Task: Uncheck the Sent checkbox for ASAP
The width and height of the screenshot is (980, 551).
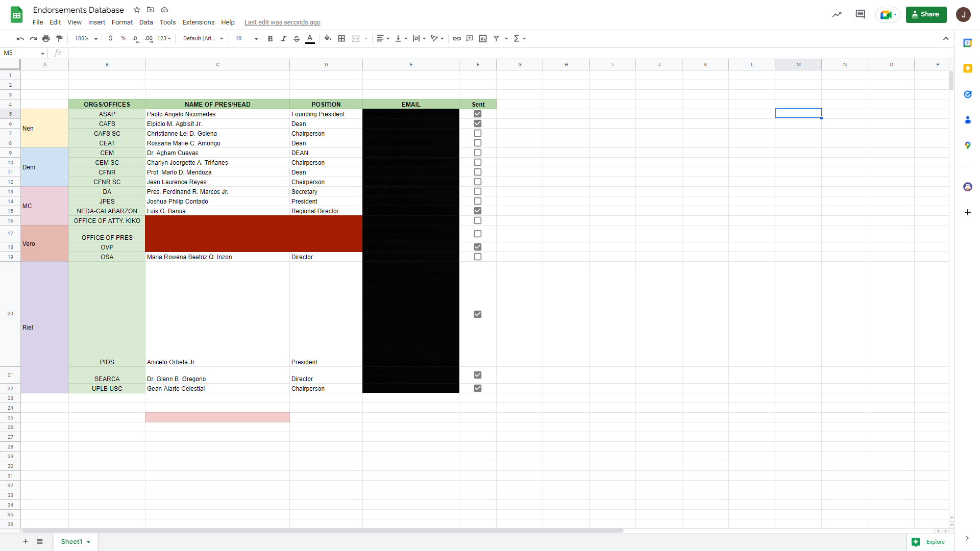Action: coord(478,114)
